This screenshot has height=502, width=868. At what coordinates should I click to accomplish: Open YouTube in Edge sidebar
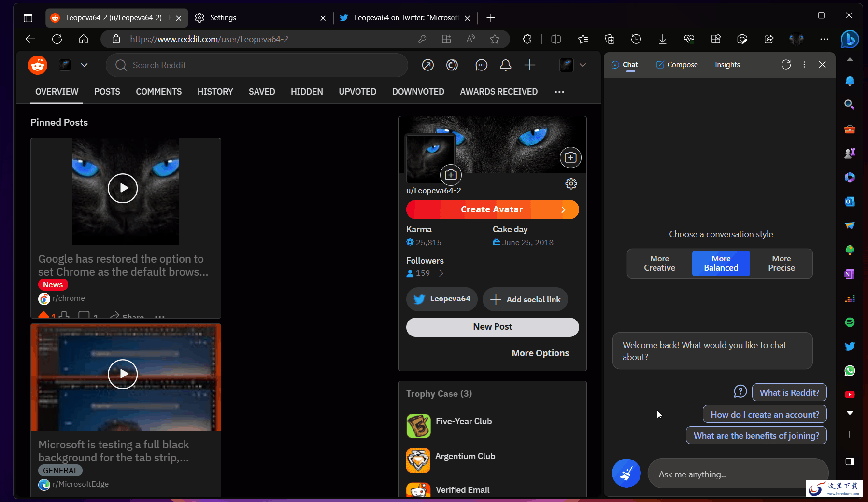(x=850, y=394)
